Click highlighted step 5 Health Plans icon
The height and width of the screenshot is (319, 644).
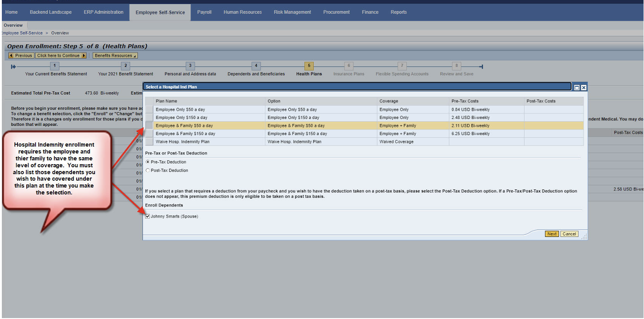[309, 66]
